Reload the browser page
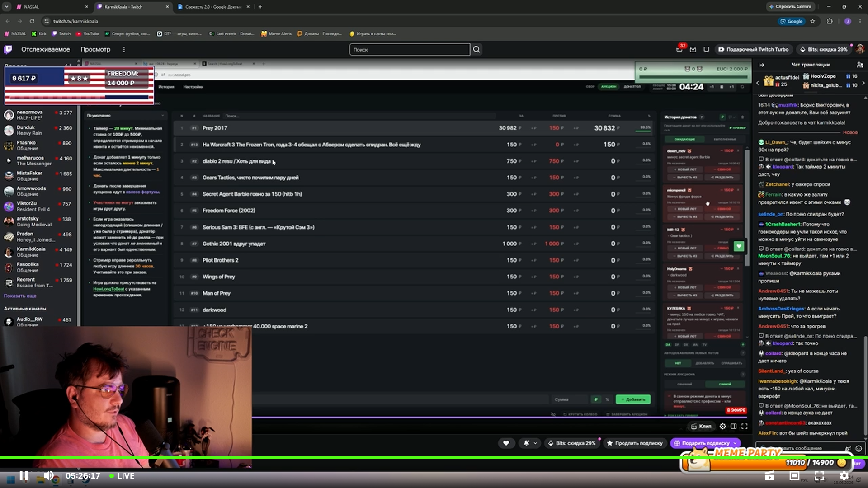 tap(32, 21)
